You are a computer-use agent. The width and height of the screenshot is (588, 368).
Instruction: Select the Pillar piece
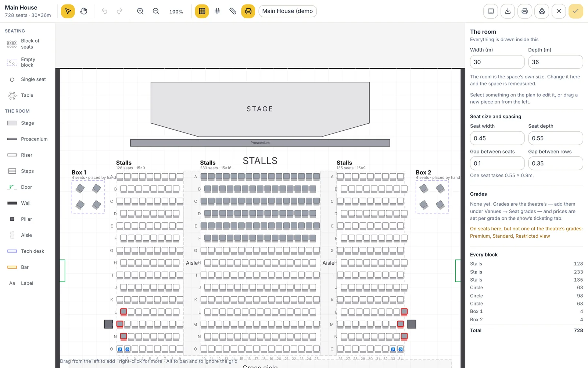point(28,219)
